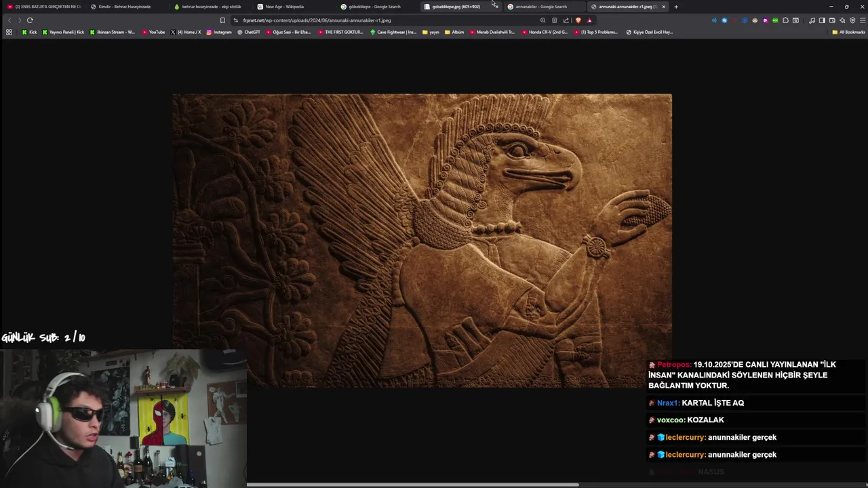Switch to Kimdir - Behruz Huseyinzade tab
Image resolution: width=868 pixels, height=488 pixels.
click(125, 7)
